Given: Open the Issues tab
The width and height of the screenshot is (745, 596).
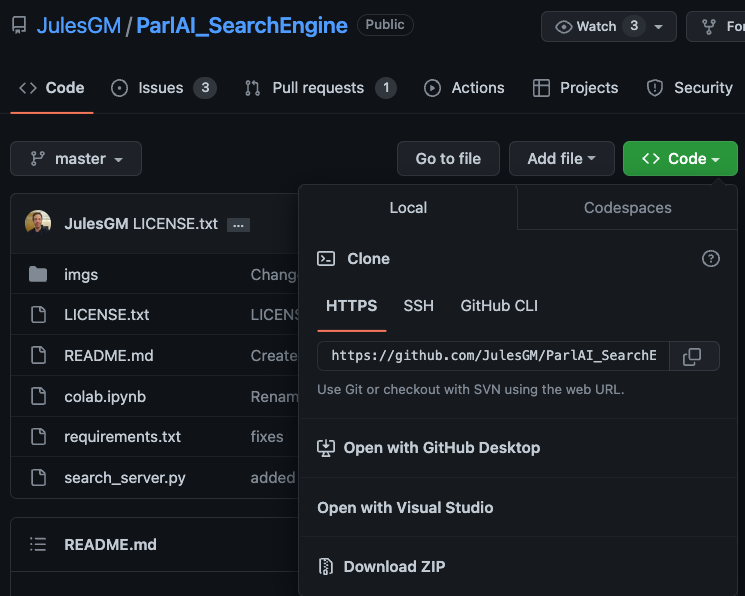Looking at the screenshot, I should (x=163, y=87).
